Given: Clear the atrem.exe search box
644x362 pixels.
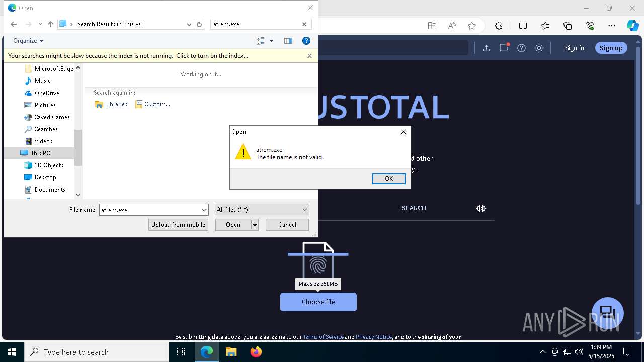Looking at the screenshot, I should pyautogui.click(x=304, y=24).
